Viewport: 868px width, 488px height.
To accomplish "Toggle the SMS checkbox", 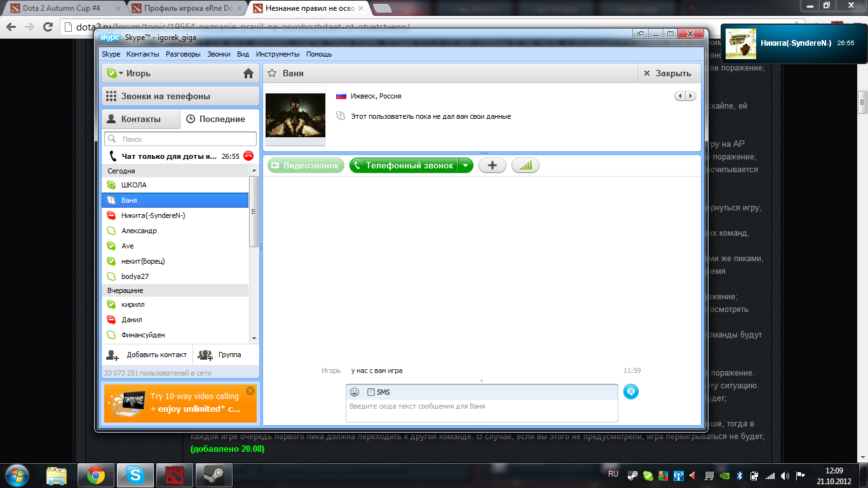I will click(x=371, y=392).
